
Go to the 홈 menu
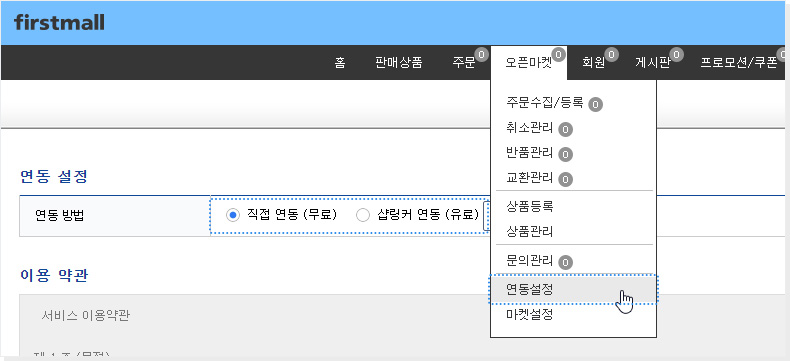[340, 63]
